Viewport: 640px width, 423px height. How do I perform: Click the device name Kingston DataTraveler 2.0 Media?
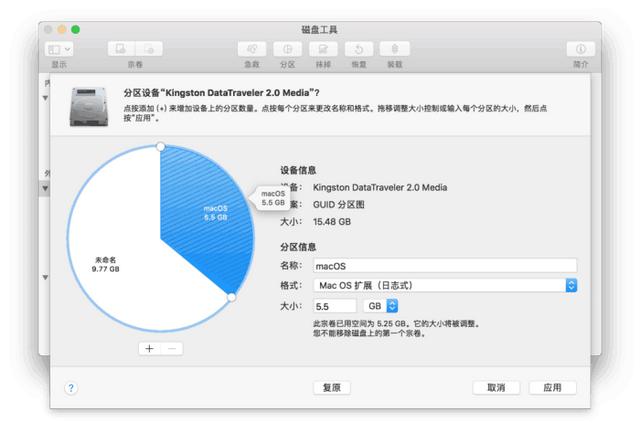(380, 187)
